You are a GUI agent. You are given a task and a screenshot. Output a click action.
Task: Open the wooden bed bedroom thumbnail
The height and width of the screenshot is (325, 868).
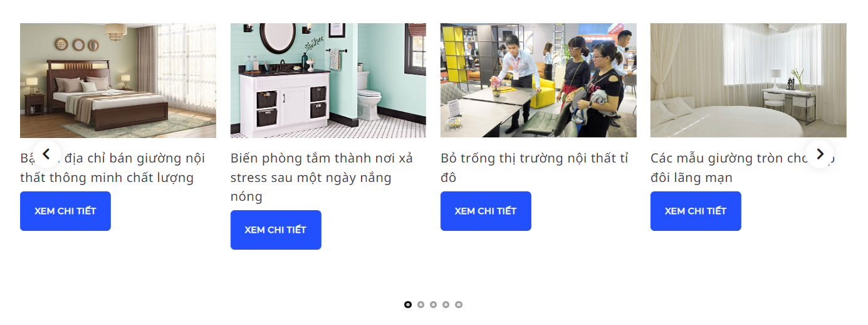[x=118, y=80]
